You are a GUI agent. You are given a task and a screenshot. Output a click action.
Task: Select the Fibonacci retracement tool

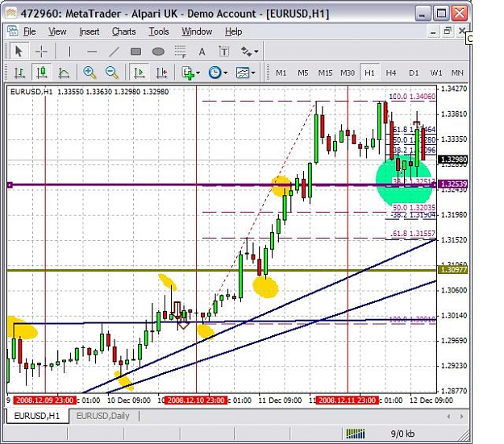tap(180, 52)
